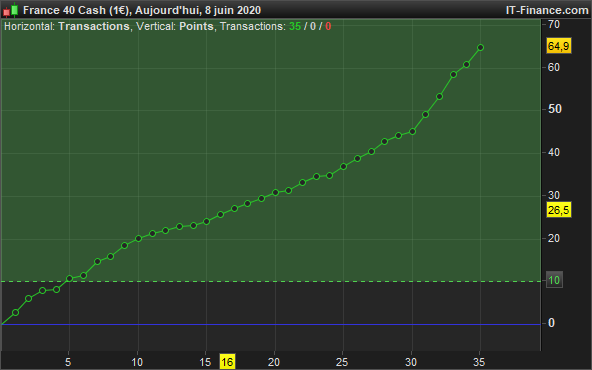Select the data point at transaction 15
The image size is (592, 370).
pyautogui.click(x=206, y=221)
